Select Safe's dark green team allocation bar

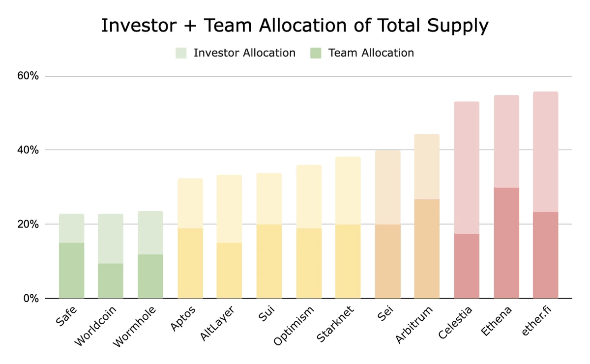coord(71,270)
